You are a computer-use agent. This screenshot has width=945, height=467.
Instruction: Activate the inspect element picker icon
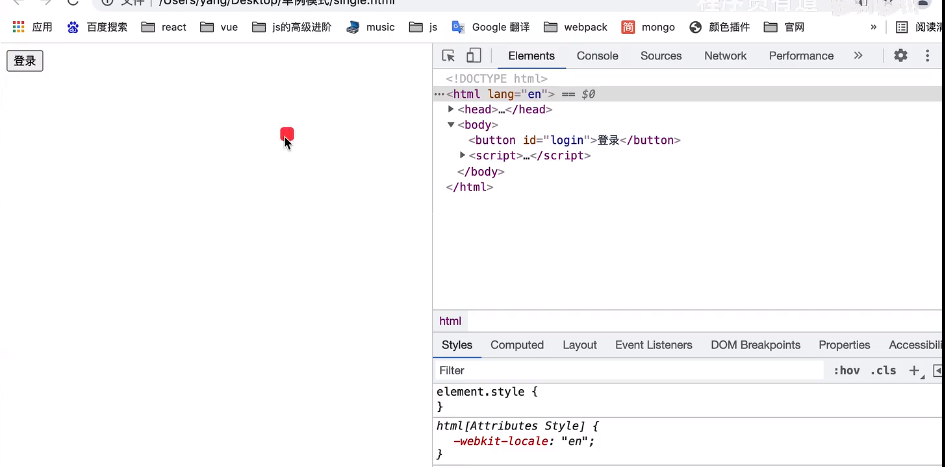(x=448, y=55)
